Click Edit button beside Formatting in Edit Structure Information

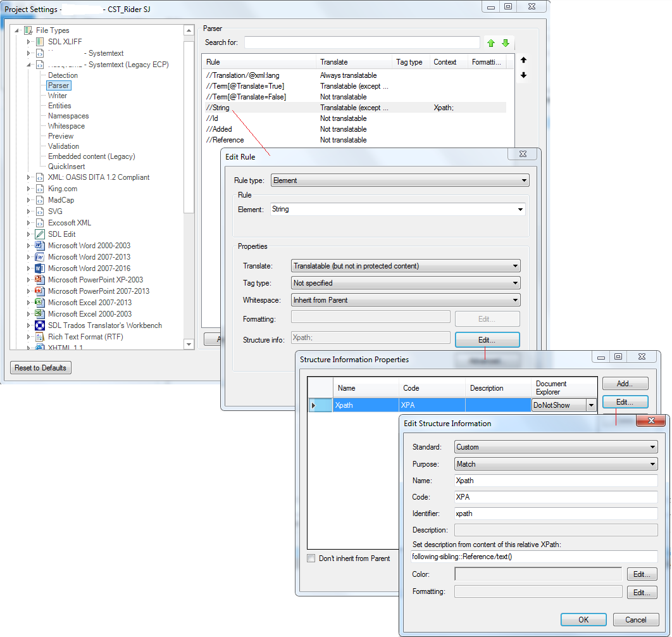pyautogui.click(x=642, y=593)
